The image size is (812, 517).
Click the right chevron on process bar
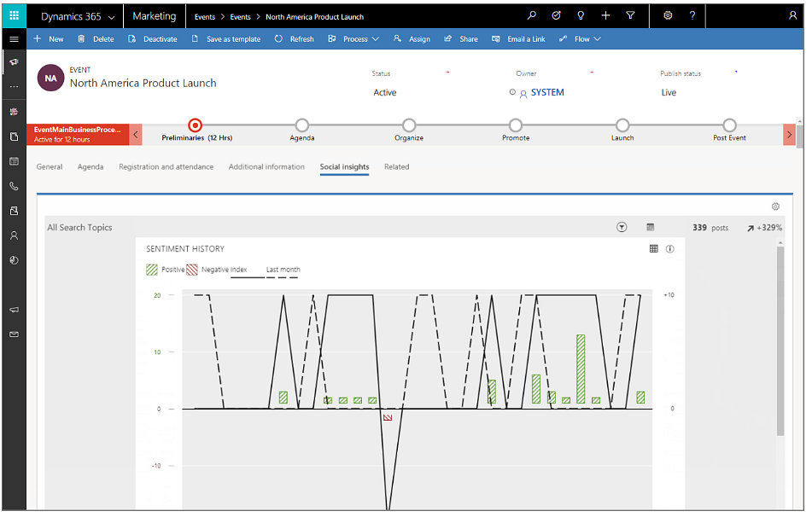[x=789, y=135]
